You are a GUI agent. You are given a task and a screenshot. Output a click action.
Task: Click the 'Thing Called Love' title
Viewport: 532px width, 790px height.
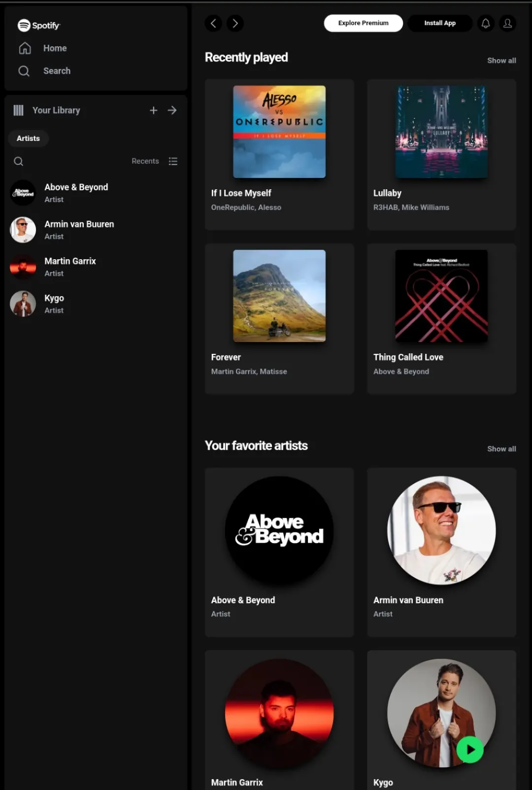408,357
